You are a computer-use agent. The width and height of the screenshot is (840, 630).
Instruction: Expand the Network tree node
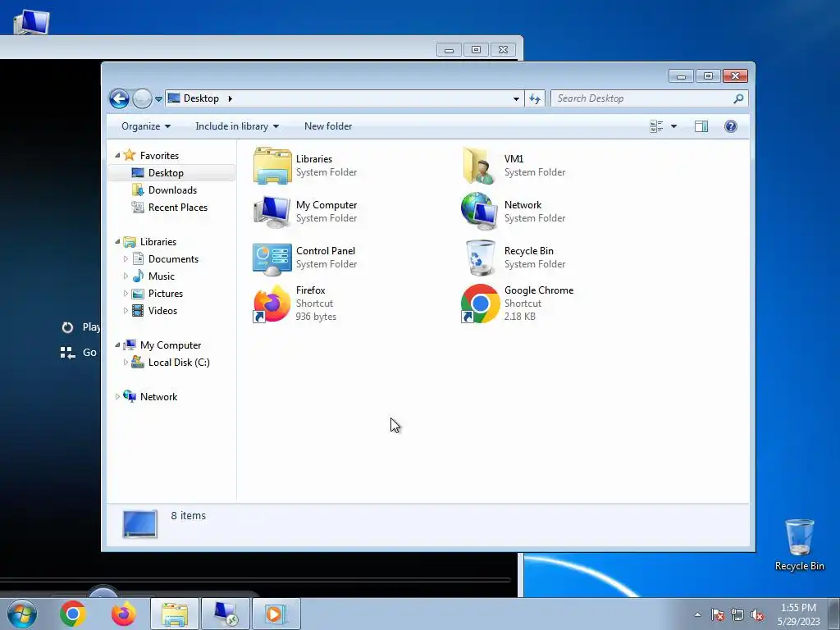click(117, 397)
